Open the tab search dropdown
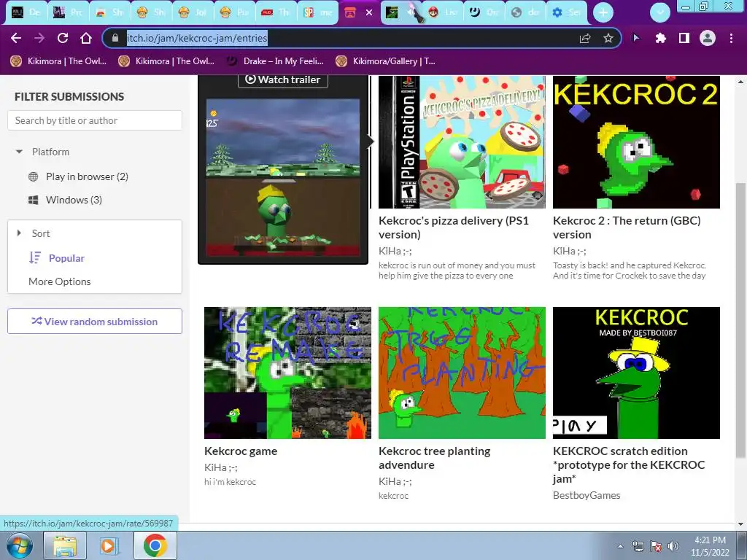This screenshot has width=747, height=560. coord(659,12)
